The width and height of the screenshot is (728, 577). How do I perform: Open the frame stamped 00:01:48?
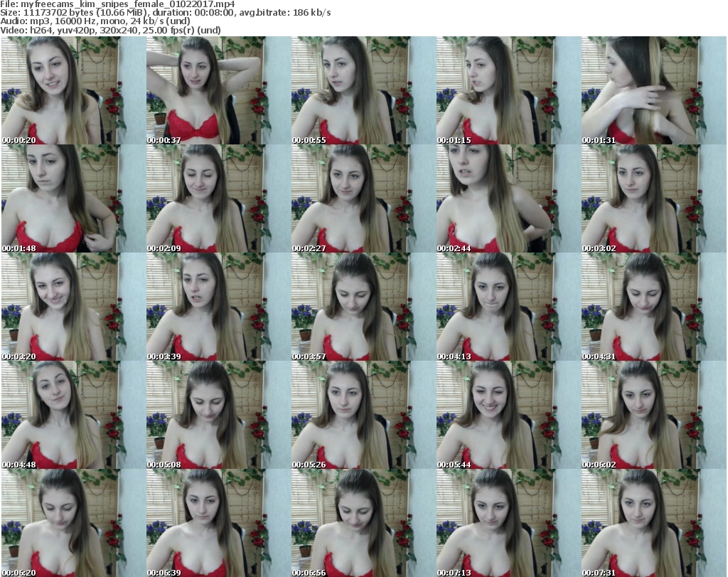coord(73,198)
